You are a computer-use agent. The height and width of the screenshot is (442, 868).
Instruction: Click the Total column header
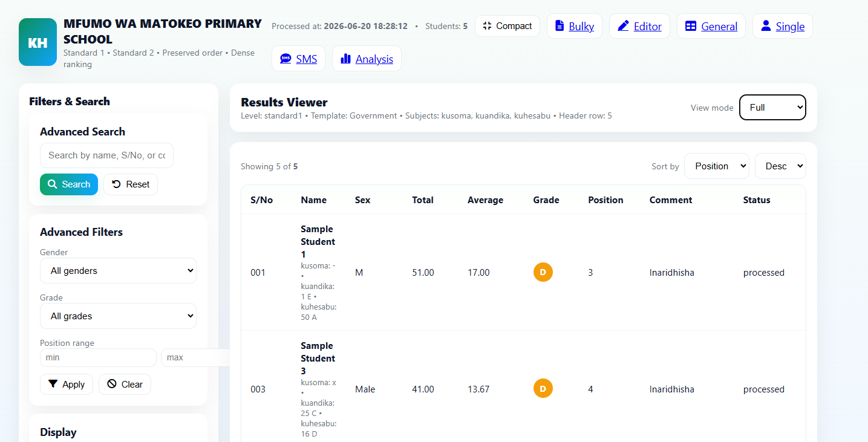(x=423, y=200)
